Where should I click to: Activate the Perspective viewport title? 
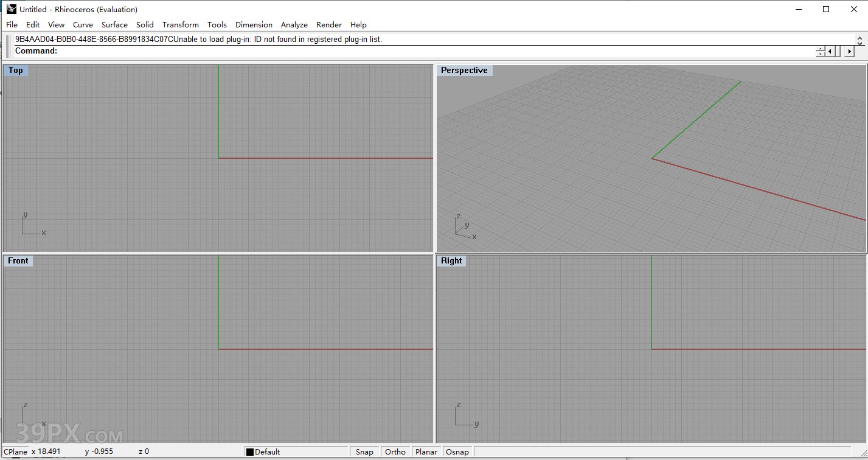click(x=464, y=70)
